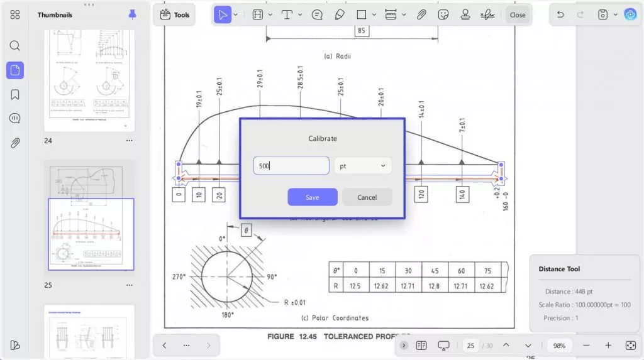Screen dimensions: 644x360
Task: Undo the last action
Action: pos(560,15)
